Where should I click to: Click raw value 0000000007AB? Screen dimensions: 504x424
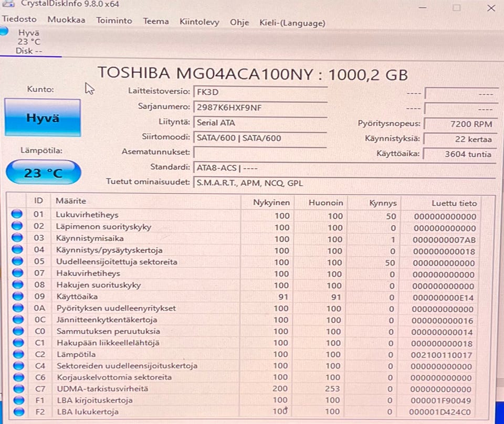[444, 240]
